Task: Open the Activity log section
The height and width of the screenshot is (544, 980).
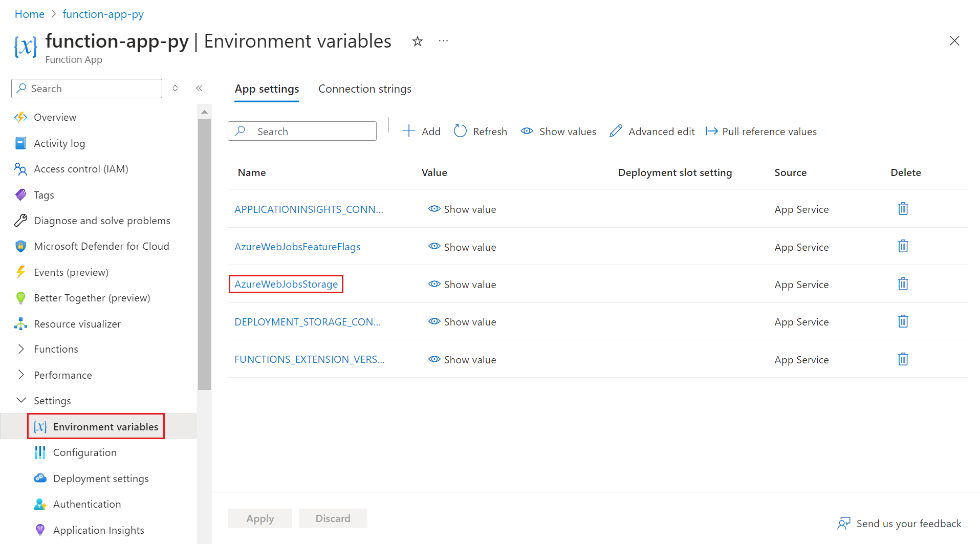Action: tap(59, 143)
